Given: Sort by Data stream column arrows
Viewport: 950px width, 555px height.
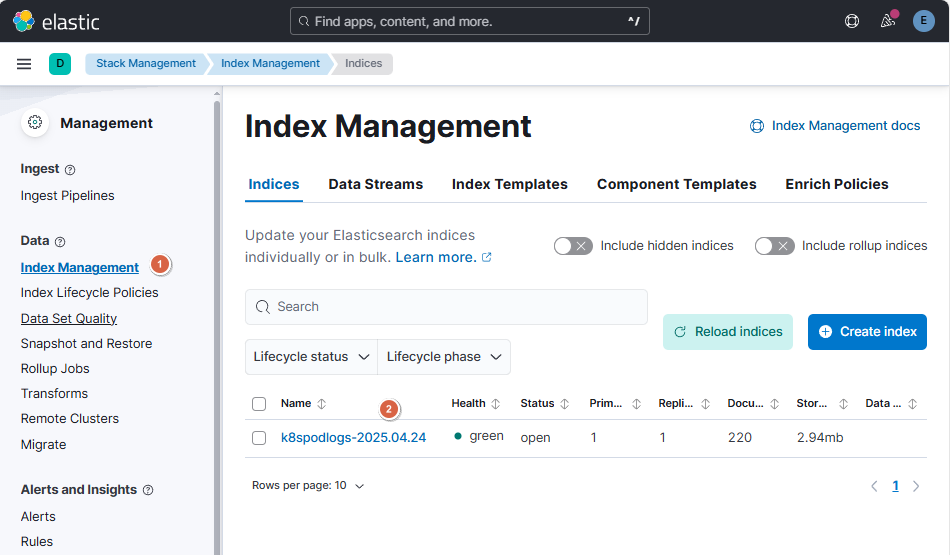Looking at the screenshot, I should [912, 404].
